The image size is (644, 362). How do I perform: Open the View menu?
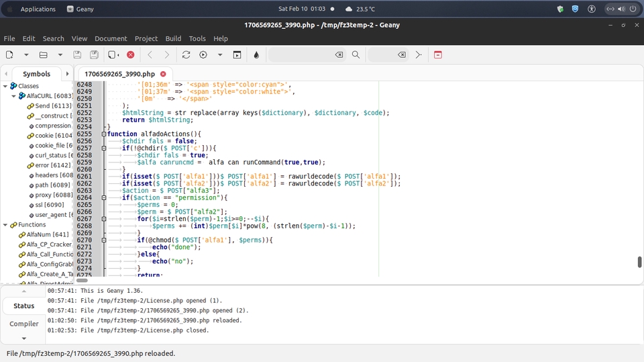point(79,38)
